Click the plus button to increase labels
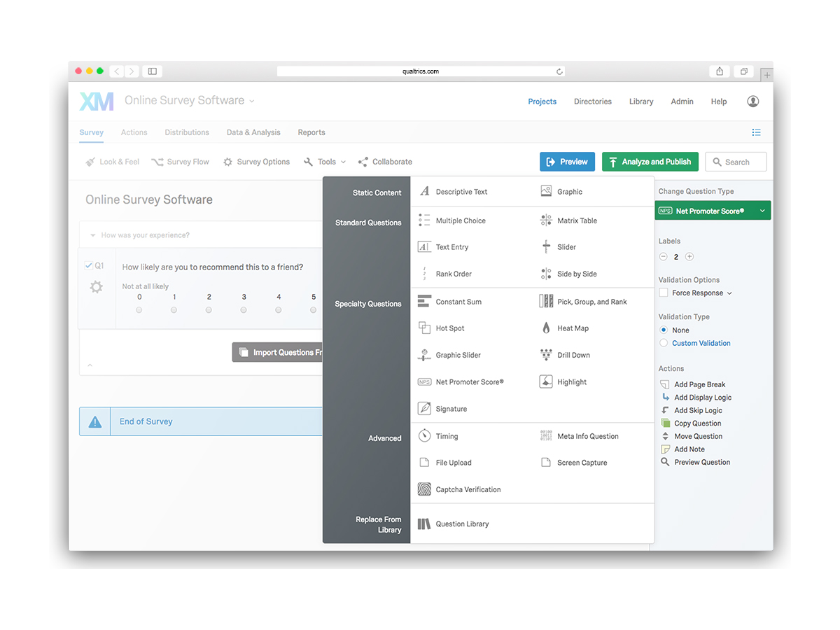The image size is (840, 630). coord(689,257)
